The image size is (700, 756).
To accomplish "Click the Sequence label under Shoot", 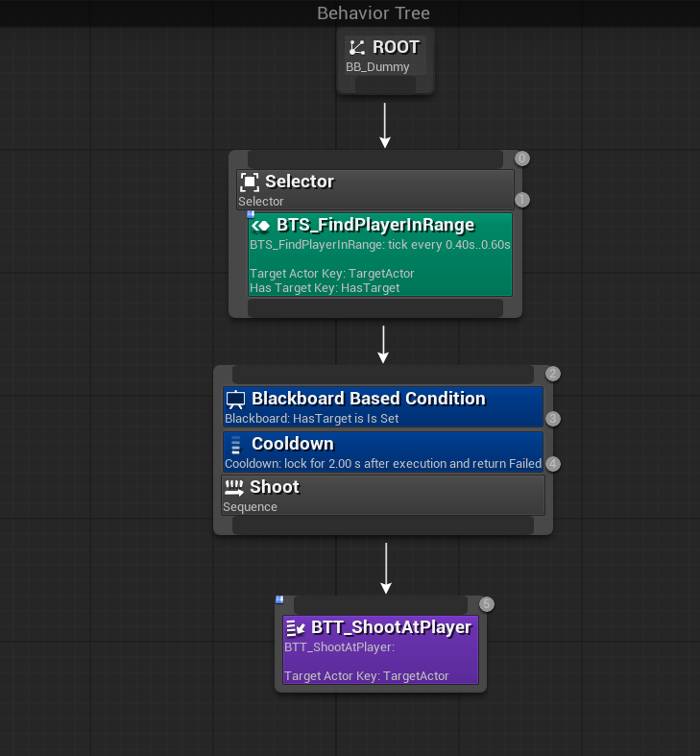I will pos(250,507).
